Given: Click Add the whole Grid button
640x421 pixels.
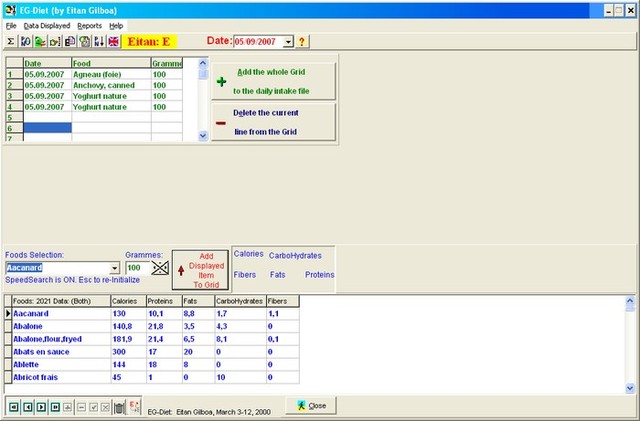Looking at the screenshot, I should click(273, 81).
